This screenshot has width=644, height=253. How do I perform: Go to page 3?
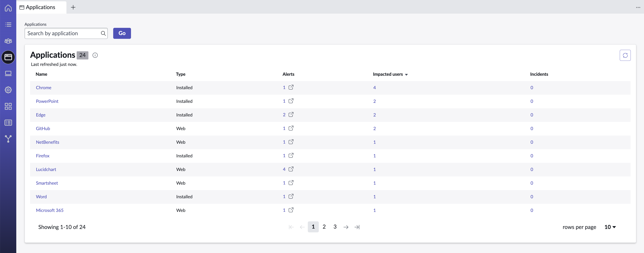point(335,227)
